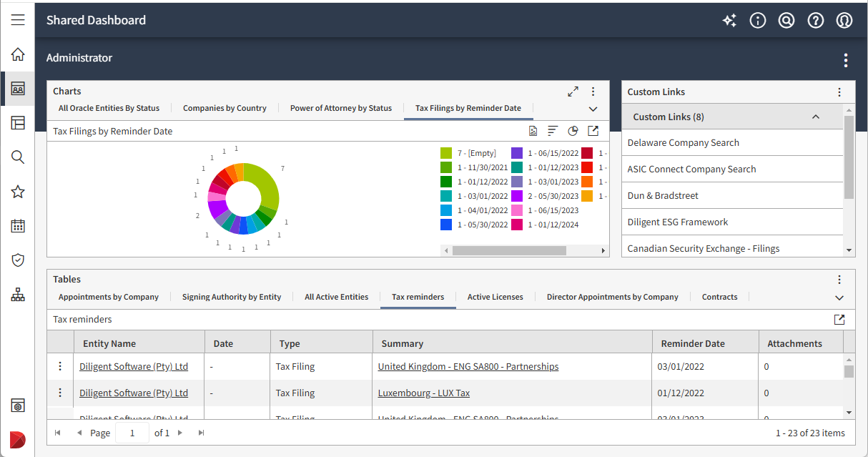
Task: Open Favorites star in the sidebar
Action: pos(18,192)
